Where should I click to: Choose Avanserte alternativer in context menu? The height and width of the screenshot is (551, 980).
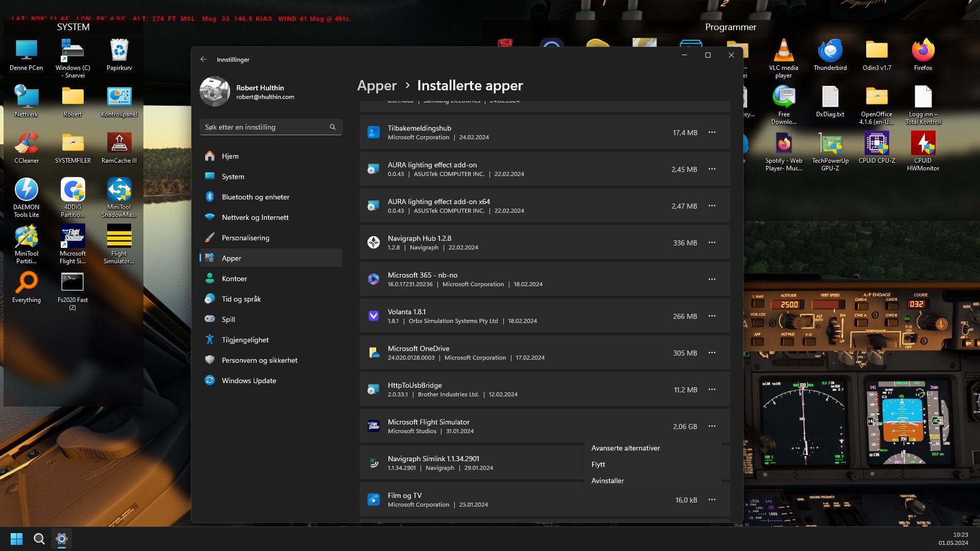(x=652, y=448)
